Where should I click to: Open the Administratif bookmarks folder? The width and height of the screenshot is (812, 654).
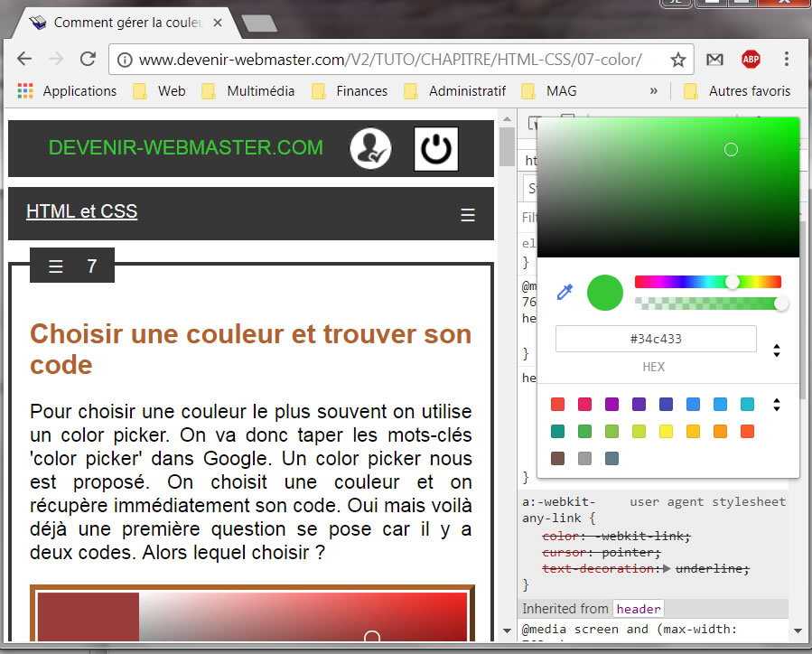click(x=454, y=91)
